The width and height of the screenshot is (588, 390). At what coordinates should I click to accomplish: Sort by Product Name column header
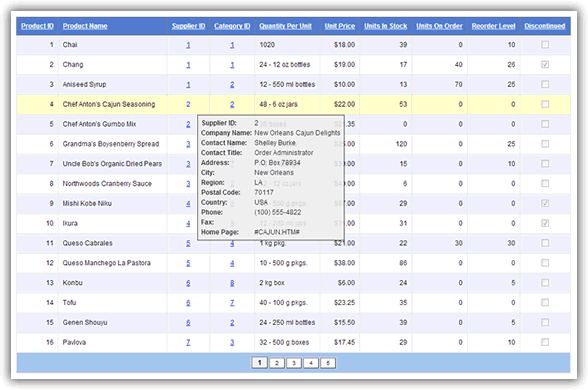tap(85, 26)
